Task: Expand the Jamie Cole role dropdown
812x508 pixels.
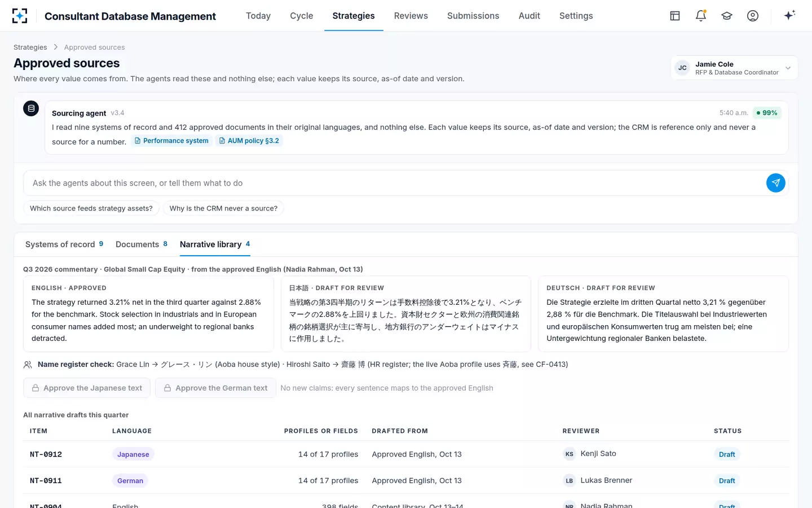Action: pos(734,68)
